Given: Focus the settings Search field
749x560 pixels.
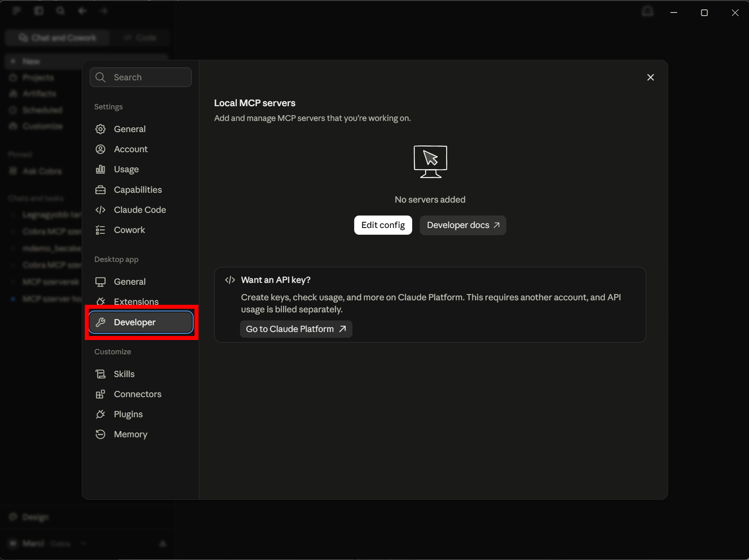Looking at the screenshot, I should [x=141, y=77].
